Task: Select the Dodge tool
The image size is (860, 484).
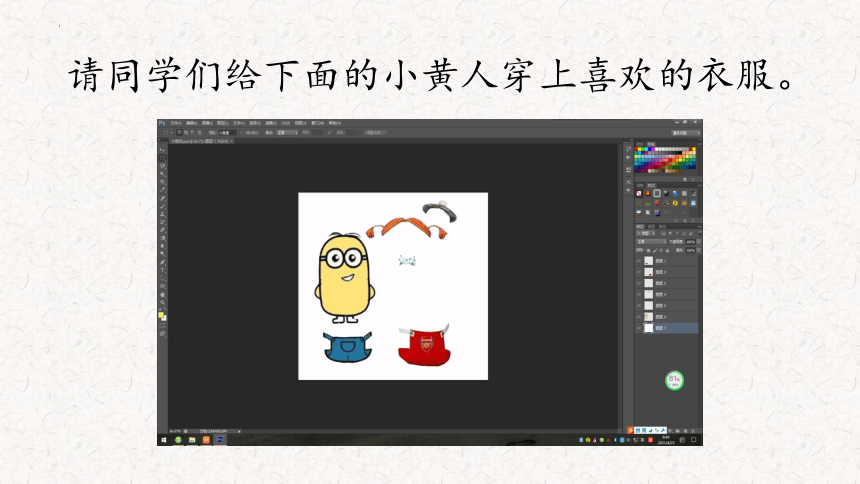Action: tap(162, 254)
